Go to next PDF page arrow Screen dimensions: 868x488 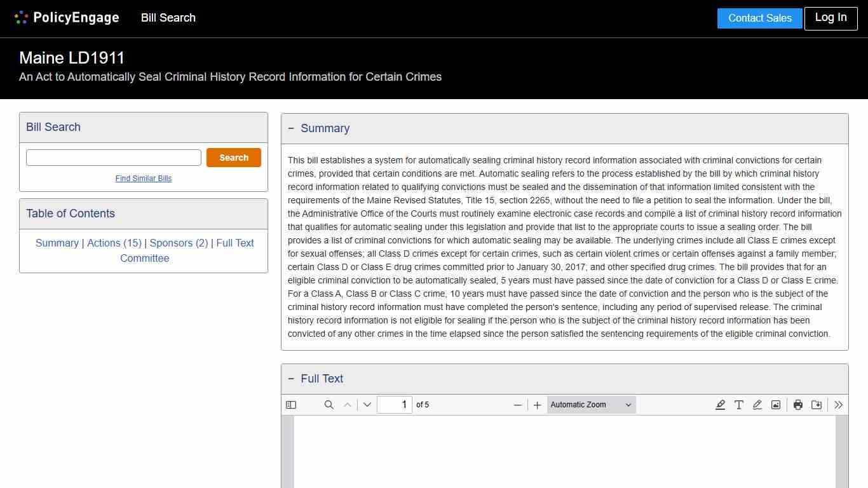click(367, 405)
